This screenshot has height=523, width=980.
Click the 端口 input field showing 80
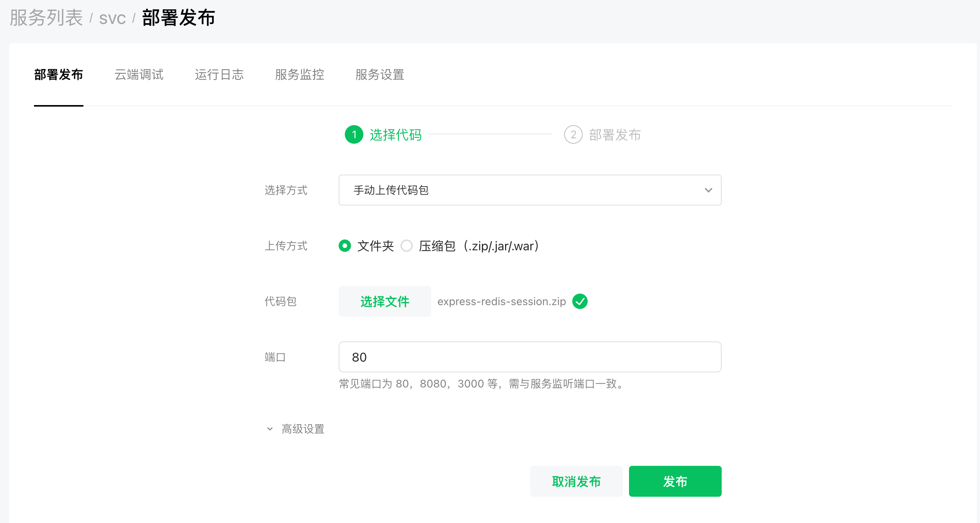click(x=529, y=357)
